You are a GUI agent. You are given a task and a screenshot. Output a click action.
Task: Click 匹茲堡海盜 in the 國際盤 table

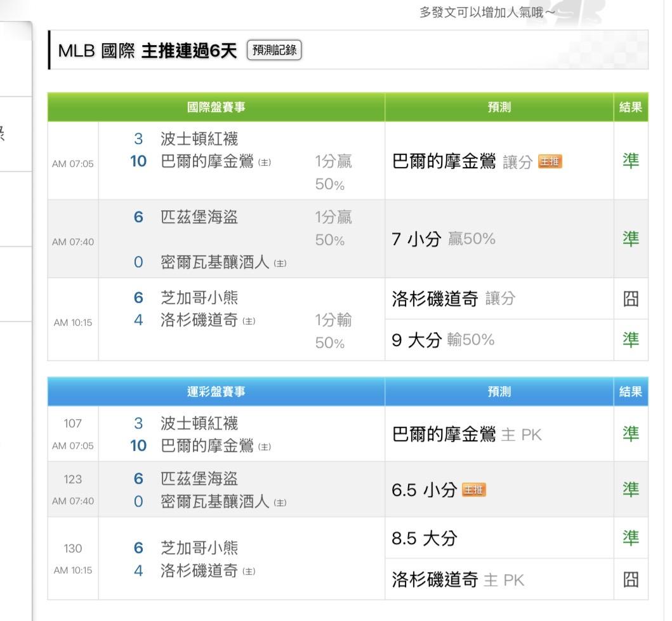pyautogui.click(x=199, y=217)
